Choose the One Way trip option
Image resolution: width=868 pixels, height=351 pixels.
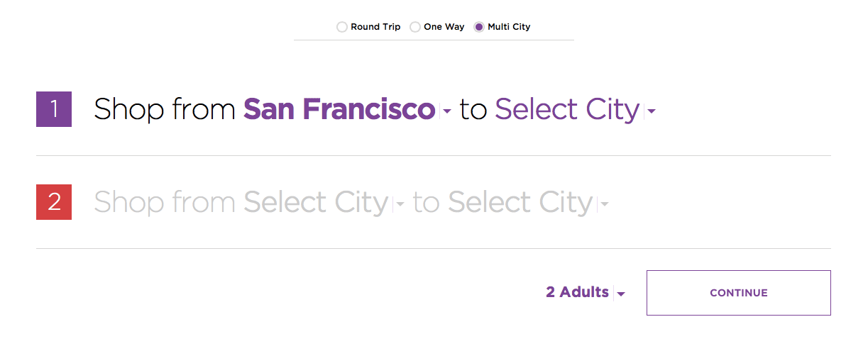point(415,27)
